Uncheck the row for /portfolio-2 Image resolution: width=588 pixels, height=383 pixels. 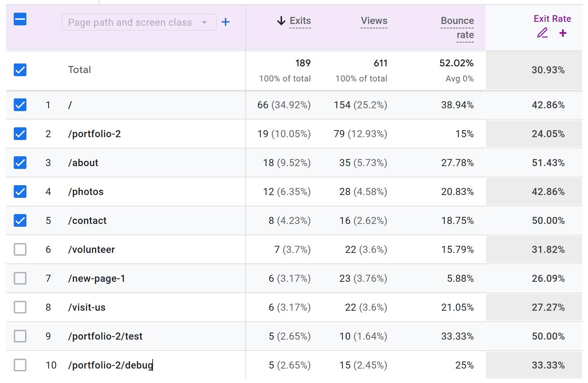(20, 134)
